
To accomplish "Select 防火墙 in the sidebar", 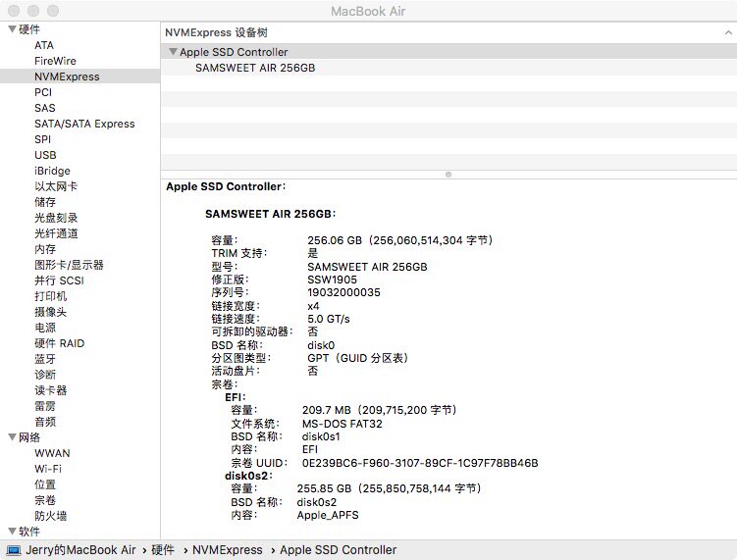I will (x=51, y=516).
